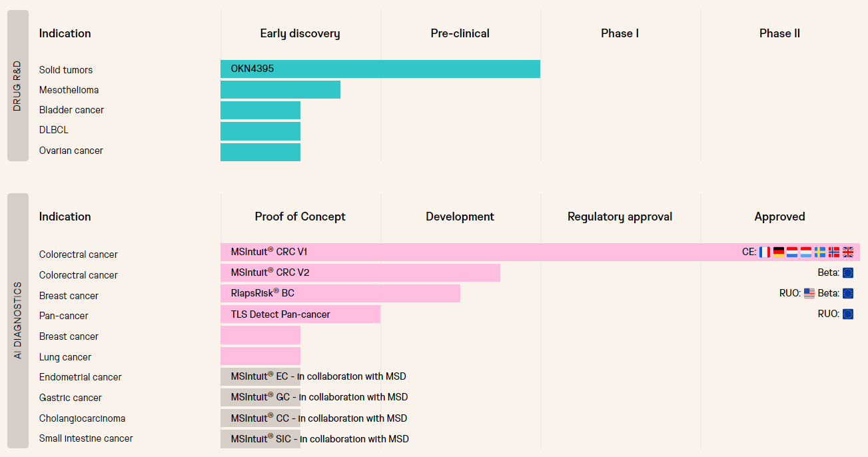868x457 pixels.
Task: Select the DRUG R&D section tab
Action: [18, 85]
